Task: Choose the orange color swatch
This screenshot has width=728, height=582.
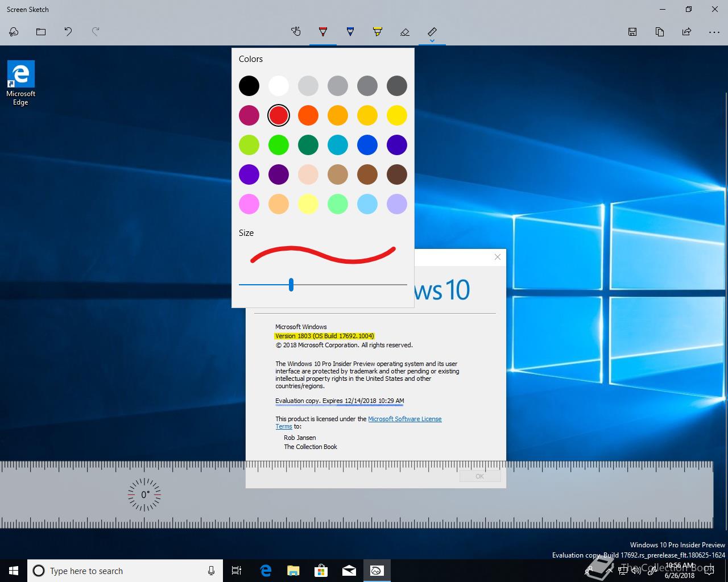Action: click(308, 115)
